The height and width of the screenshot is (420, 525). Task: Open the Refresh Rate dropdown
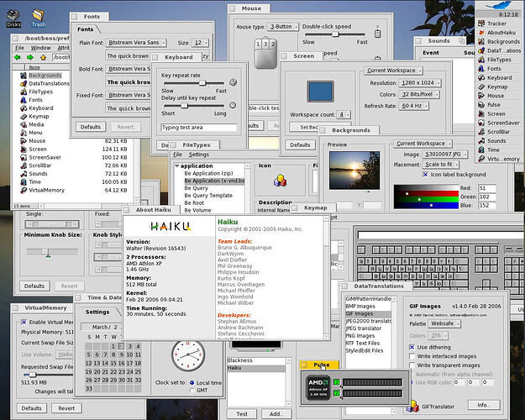(x=414, y=106)
